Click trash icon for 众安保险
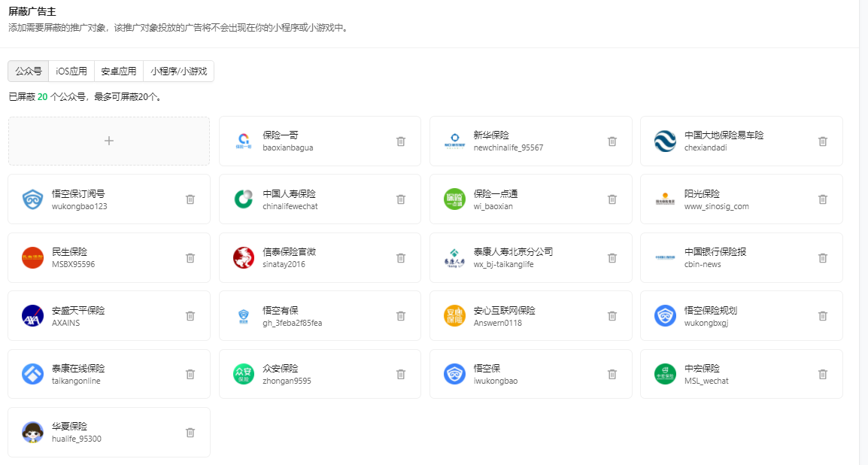The height and width of the screenshot is (465, 868). [401, 374]
